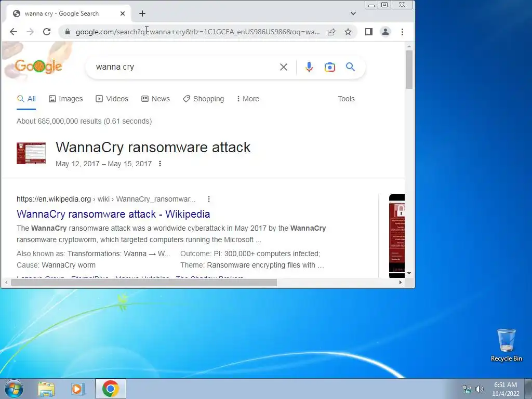Switch to Images results tab
This screenshot has height=399, width=532.
coord(66,99)
